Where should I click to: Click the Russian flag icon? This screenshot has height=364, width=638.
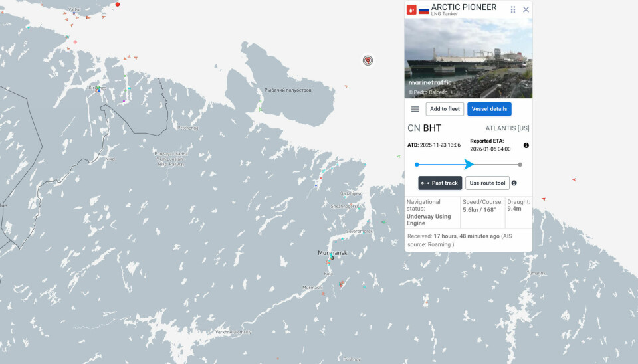pyautogui.click(x=423, y=10)
